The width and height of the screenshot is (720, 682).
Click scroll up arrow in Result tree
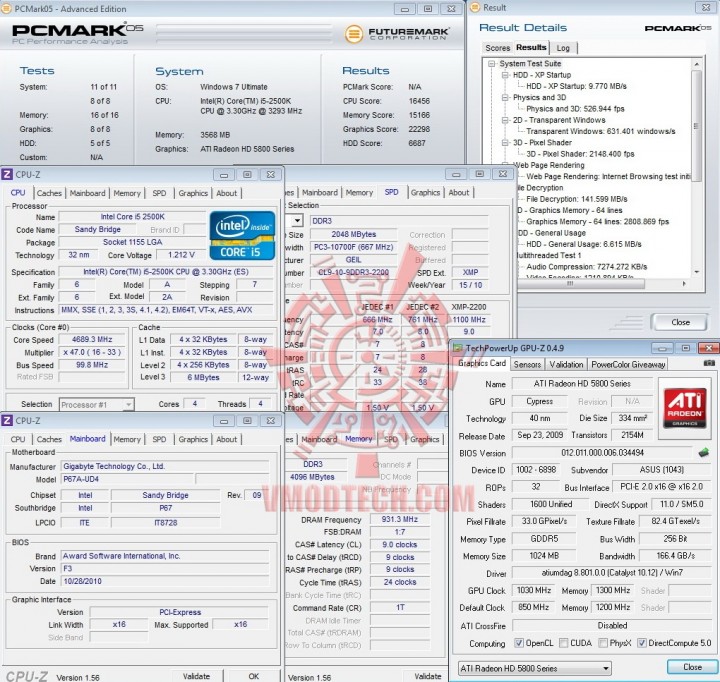coord(697,64)
